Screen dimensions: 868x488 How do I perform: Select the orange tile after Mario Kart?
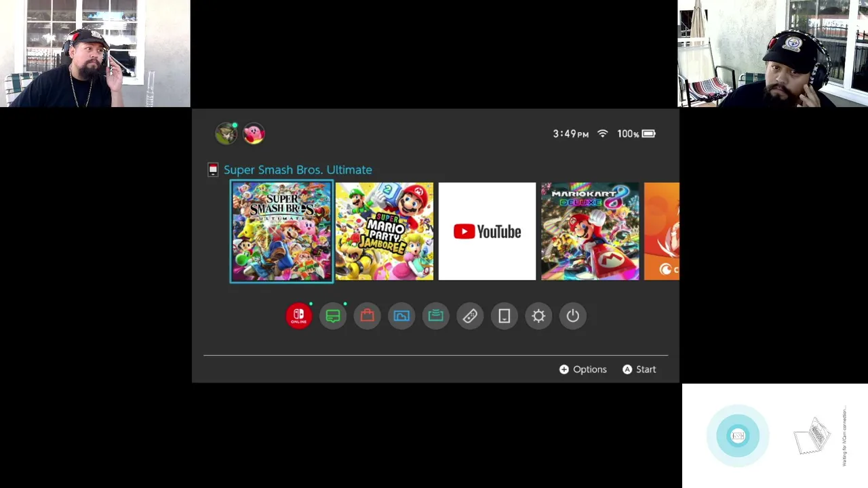[x=662, y=231]
